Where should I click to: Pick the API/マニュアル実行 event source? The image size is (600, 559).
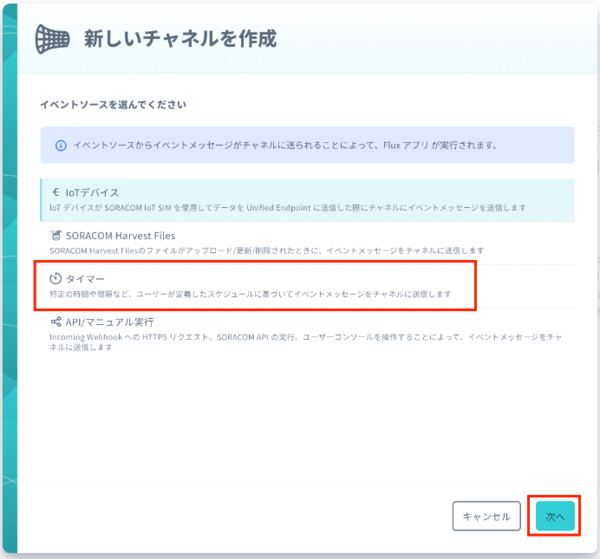pos(307,334)
